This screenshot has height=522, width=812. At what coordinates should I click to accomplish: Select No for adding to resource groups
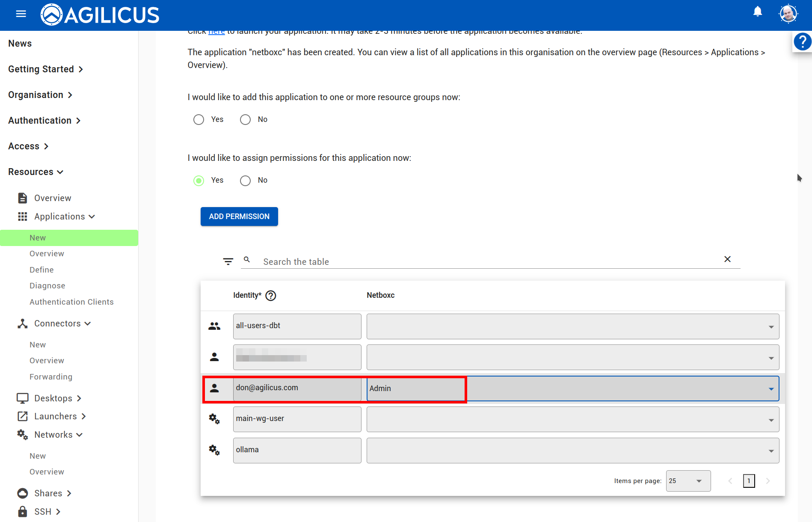(245, 119)
